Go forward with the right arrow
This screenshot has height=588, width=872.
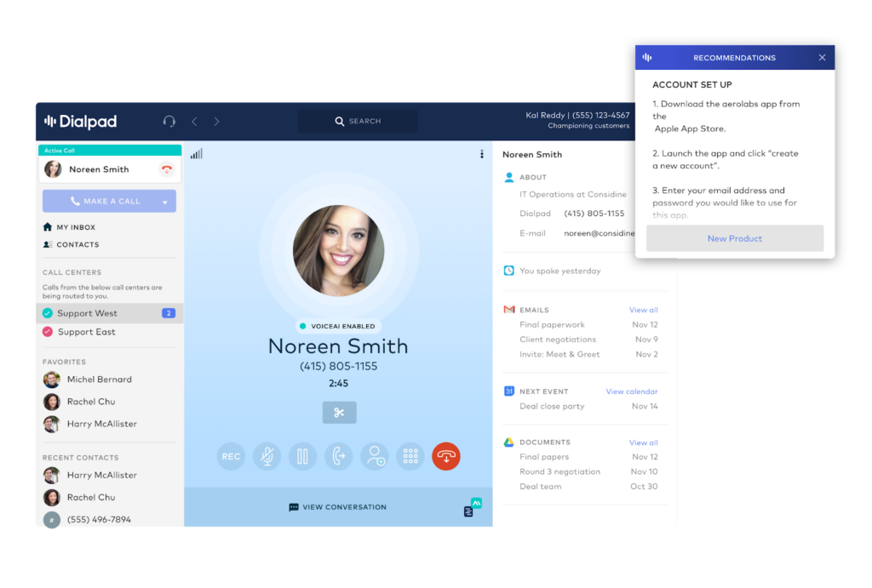click(216, 121)
